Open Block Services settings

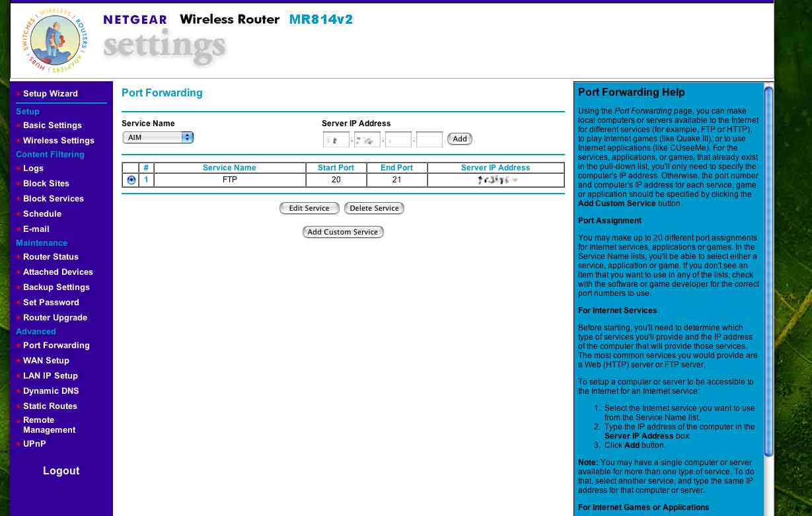click(x=54, y=199)
